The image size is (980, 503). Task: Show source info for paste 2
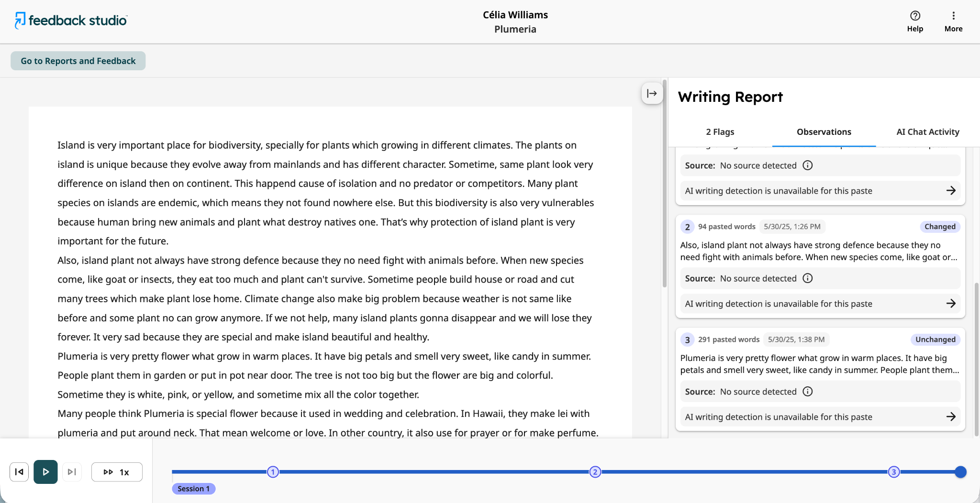808,278
